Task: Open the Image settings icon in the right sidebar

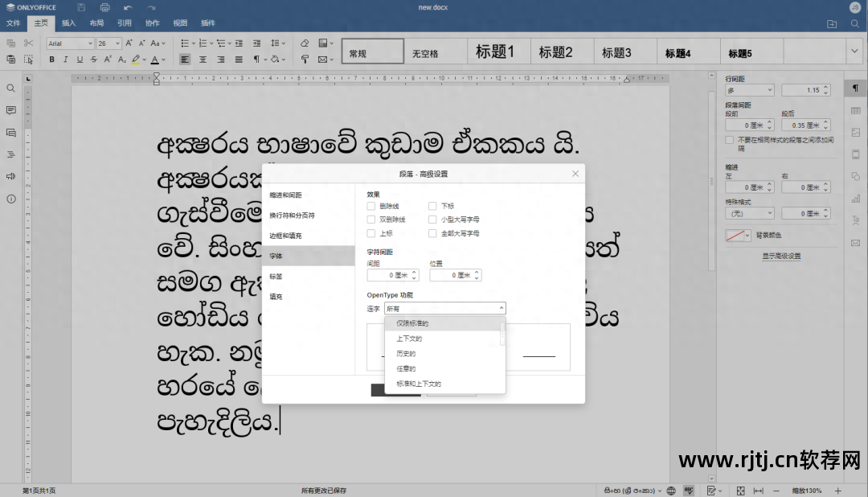Action: [855, 132]
